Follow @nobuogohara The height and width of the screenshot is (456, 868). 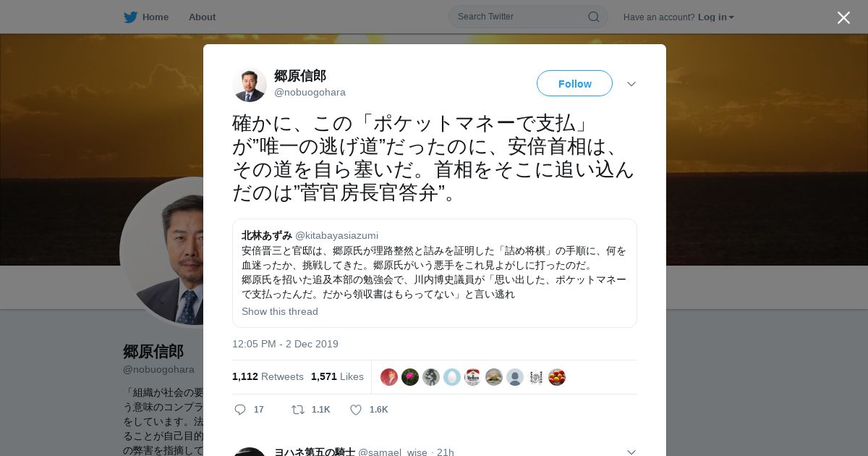(x=574, y=83)
